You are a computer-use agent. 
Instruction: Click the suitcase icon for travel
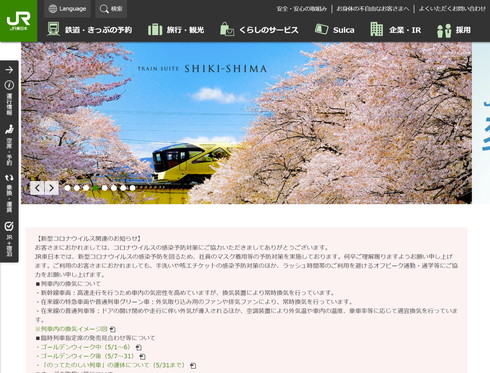point(155,29)
